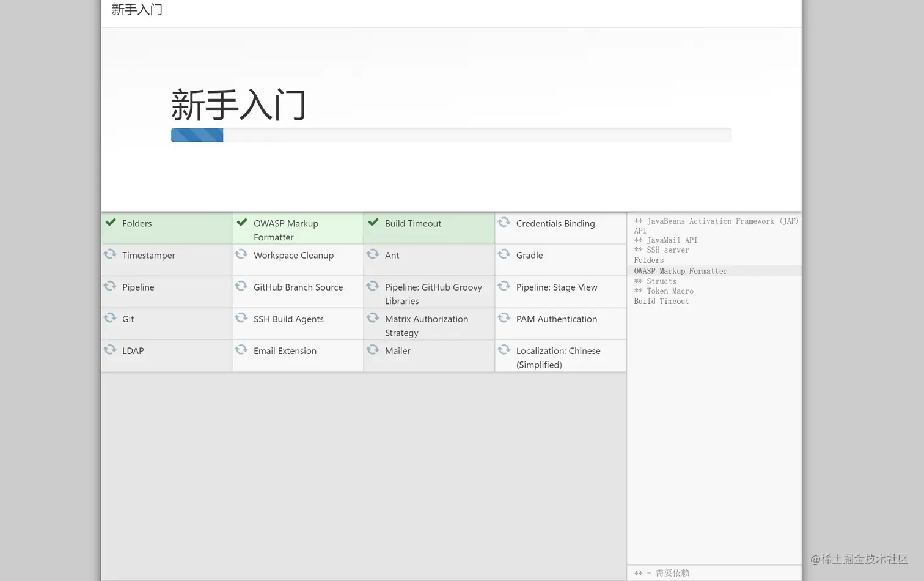Viewport: 924px width, 581px height.
Task: Click the green checkmark beside Folders
Action: click(x=111, y=223)
